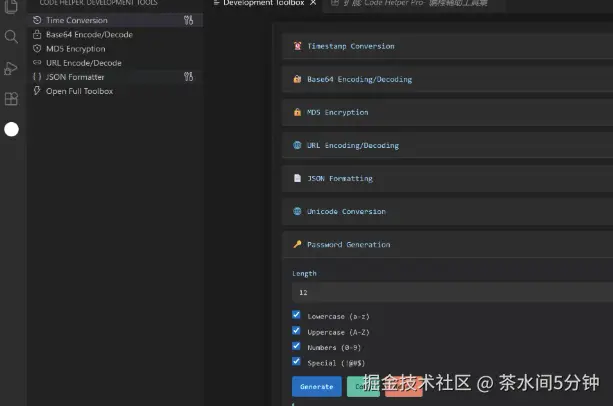Select MD5 Encryption in the sidebar
This screenshot has width=613, height=406.
pos(115,48)
